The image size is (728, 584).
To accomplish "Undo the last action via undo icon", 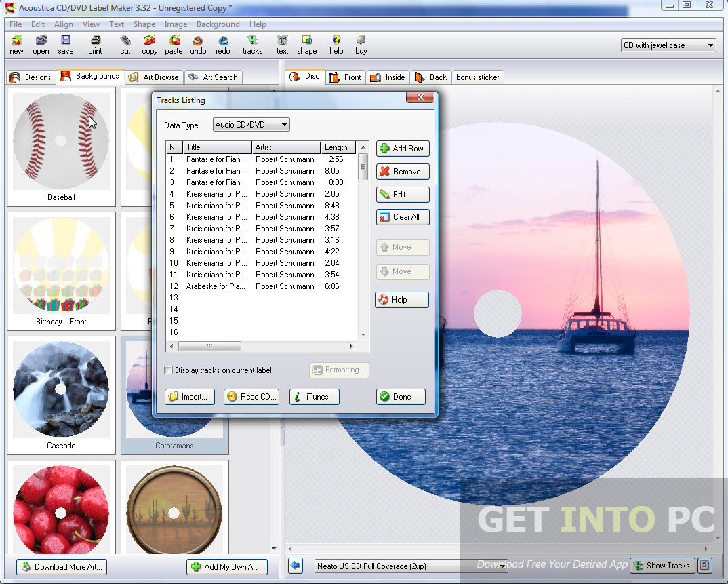I will [198, 45].
